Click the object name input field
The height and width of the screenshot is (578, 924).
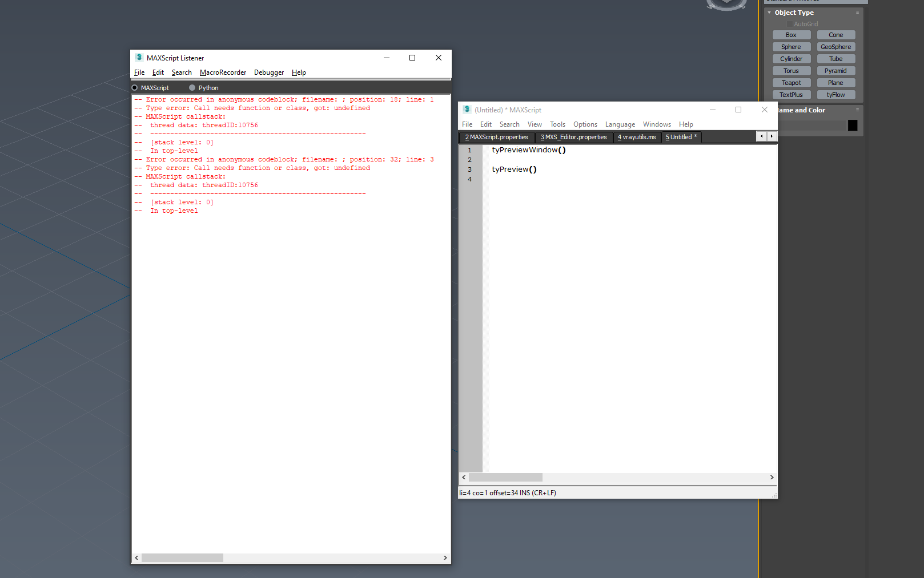pyautogui.click(x=811, y=126)
